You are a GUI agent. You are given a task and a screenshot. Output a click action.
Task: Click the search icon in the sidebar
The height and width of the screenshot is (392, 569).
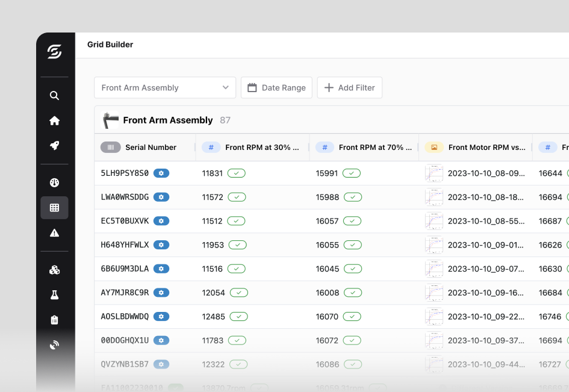coord(54,96)
